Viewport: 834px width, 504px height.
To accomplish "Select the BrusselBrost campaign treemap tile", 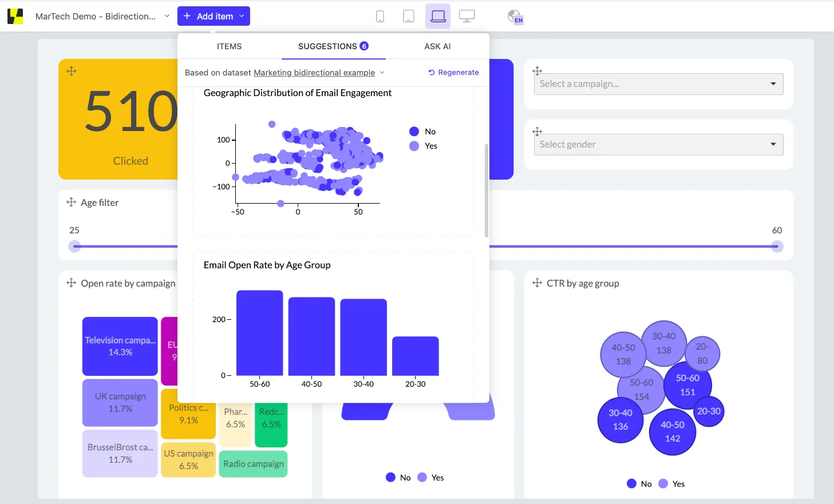I will click(x=120, y=453).
